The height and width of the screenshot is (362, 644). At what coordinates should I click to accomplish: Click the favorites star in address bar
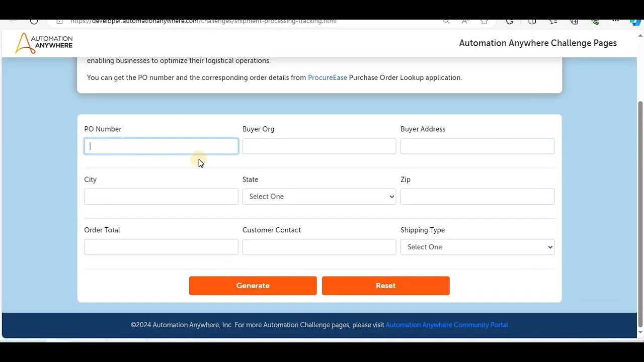click(x=484, y=21)
